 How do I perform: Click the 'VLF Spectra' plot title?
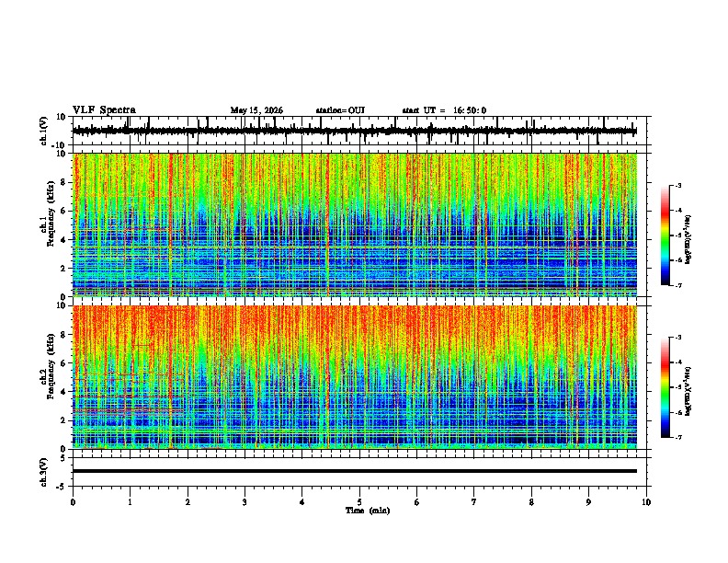point(104,110)
